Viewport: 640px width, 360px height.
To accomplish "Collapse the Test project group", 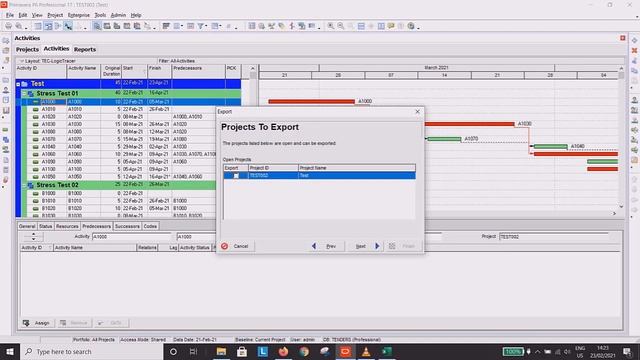I will (x=18, y=84).
